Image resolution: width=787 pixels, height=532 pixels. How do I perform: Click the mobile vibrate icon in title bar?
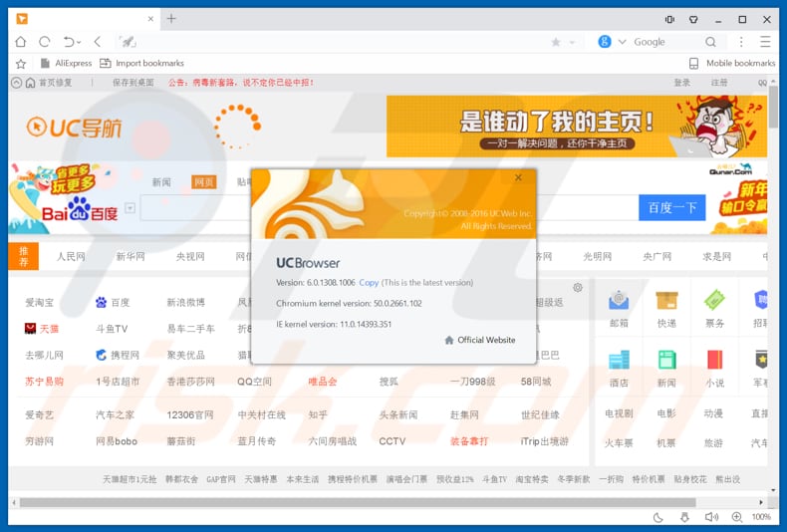[x=669, y=20]
